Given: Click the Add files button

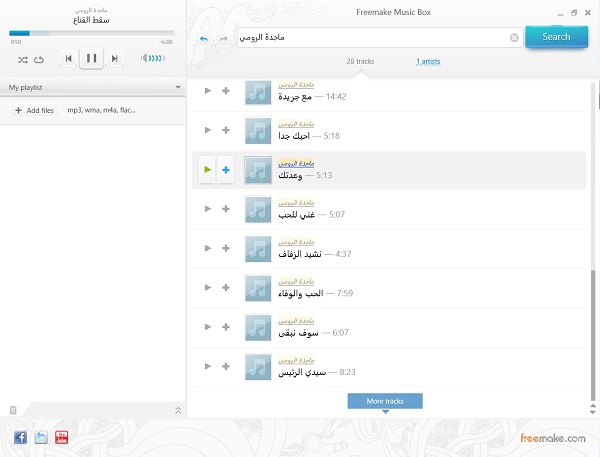Looking at the screenshot, I should click(34, 110).
